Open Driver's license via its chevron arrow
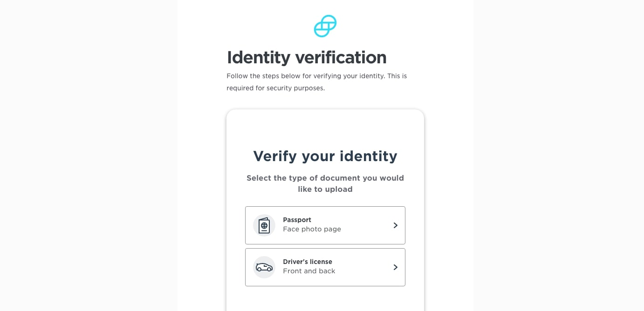The width and height of the screenshot is (644, 311). pyautogui.click(x=395, y=267)
